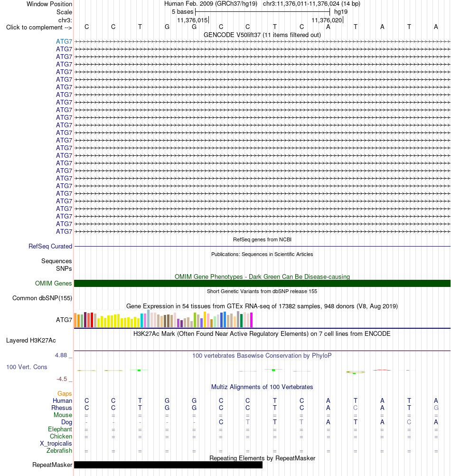Click the orange Gaps label
The image size is (451, 476).
[x=65, y=394]
